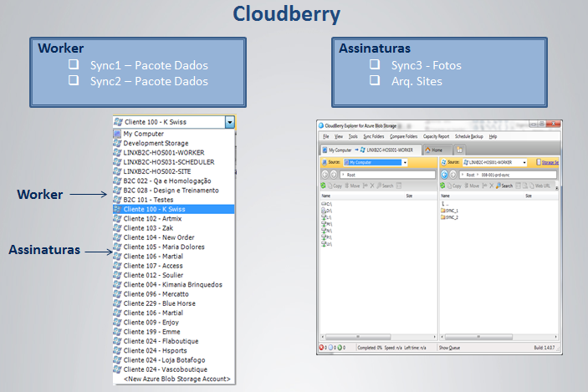Click the Home tab house icon
Screen dimensions: 588x392
pos(428,150)
